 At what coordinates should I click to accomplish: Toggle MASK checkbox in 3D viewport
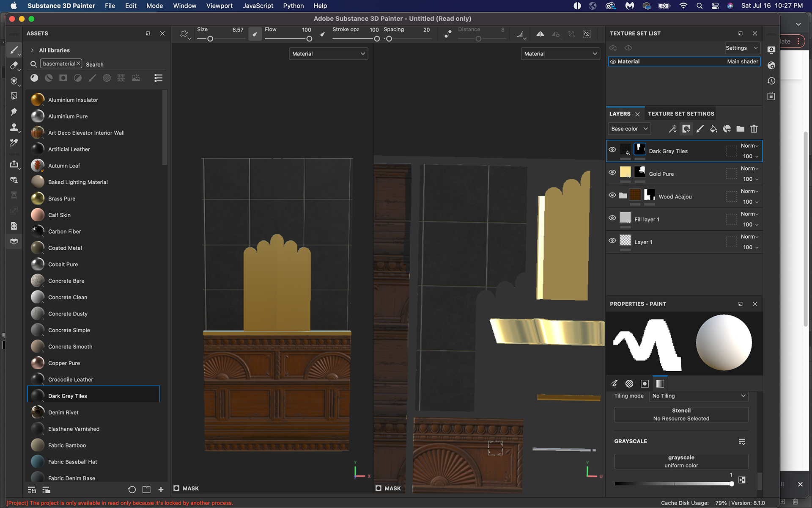click(176, 488)
